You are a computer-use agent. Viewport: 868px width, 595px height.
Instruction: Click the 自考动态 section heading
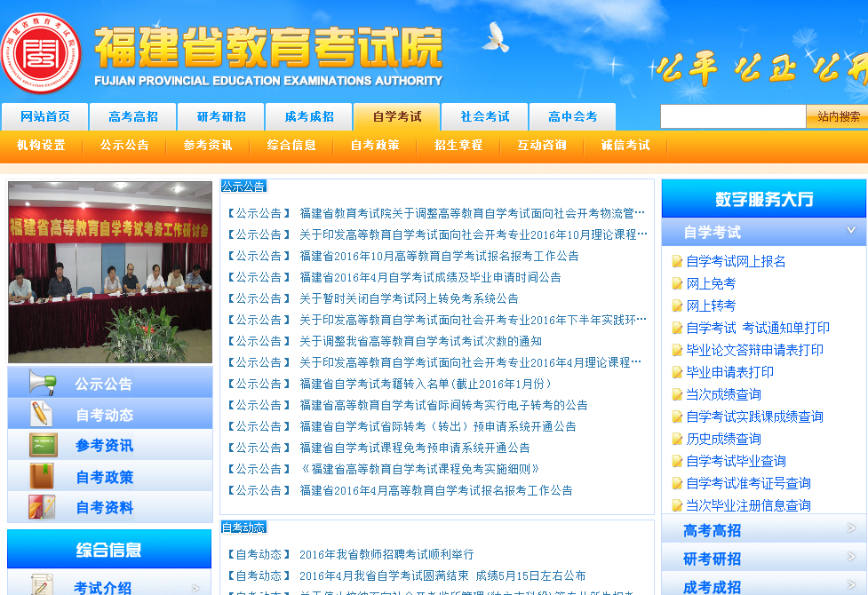(243, 527)
